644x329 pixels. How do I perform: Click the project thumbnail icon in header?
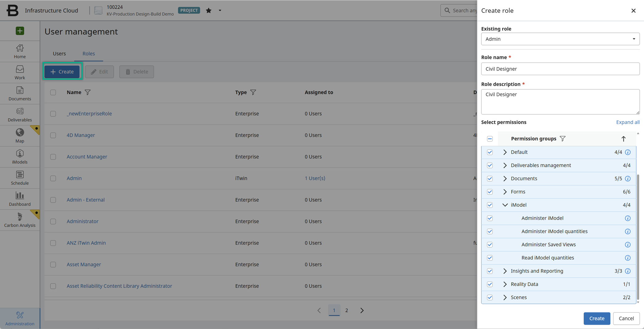click(98, 11)
